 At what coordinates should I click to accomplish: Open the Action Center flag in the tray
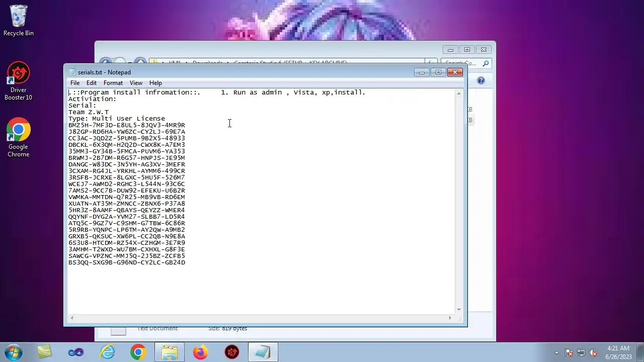pyautogui.click(x=569, y=353)
